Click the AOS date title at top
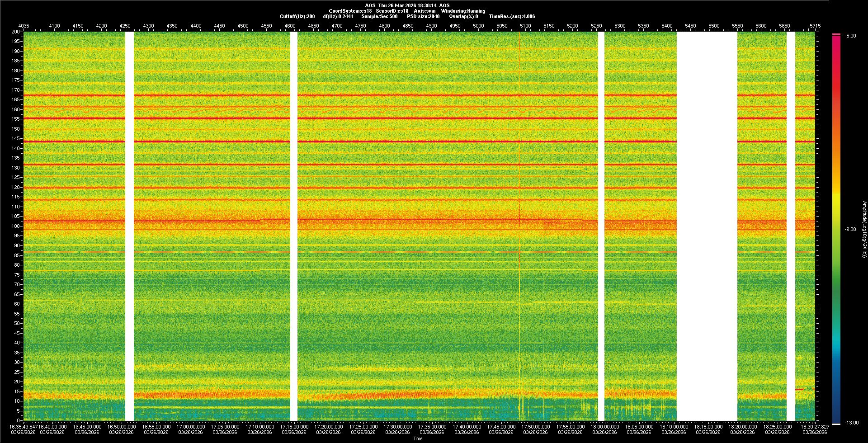The height and width of the screenshot is (443, 868). click(x=407, y=5)
